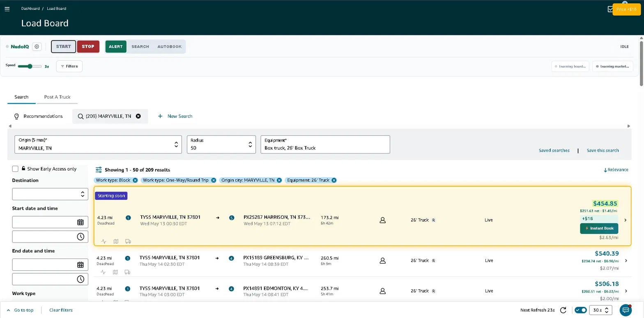Remove Equipment 26' Truck filter chip
644x318 pixels.
coord(334,180)
